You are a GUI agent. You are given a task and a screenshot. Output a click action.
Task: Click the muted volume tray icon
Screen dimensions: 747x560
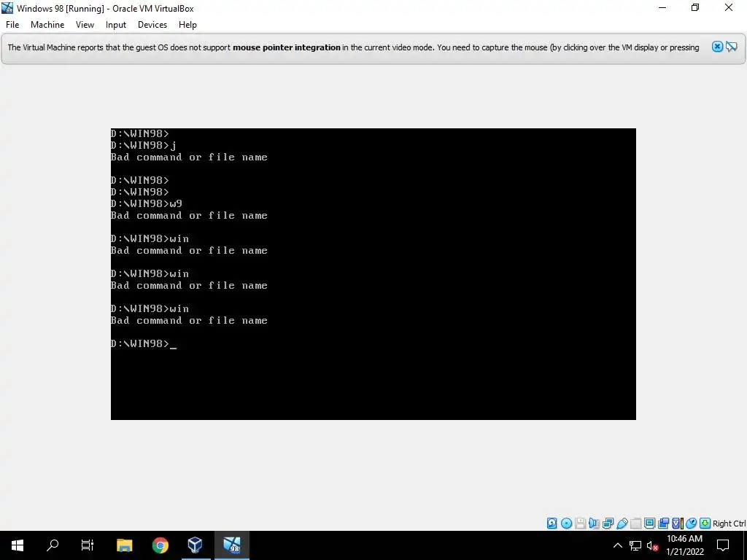(x=652, y=545)
